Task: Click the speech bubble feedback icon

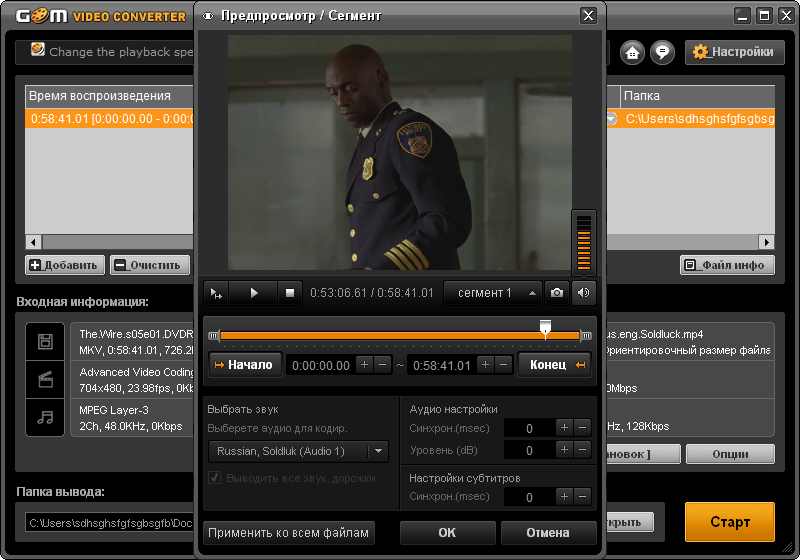Action: pos(662,52)
